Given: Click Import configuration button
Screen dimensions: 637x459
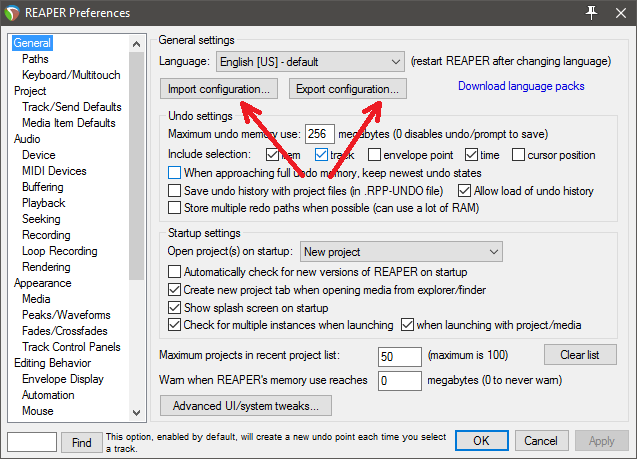Looking at the screenshot, I should pos(219,89).
